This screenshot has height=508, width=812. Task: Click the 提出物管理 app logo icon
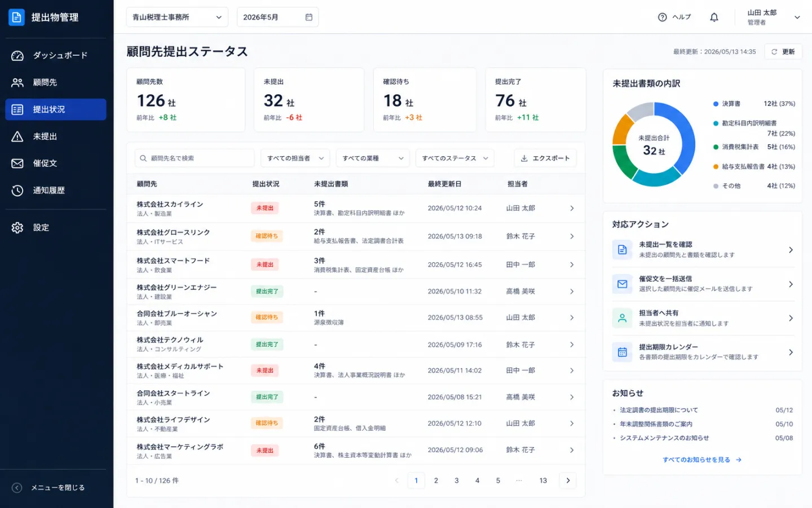tap(16, 17)
